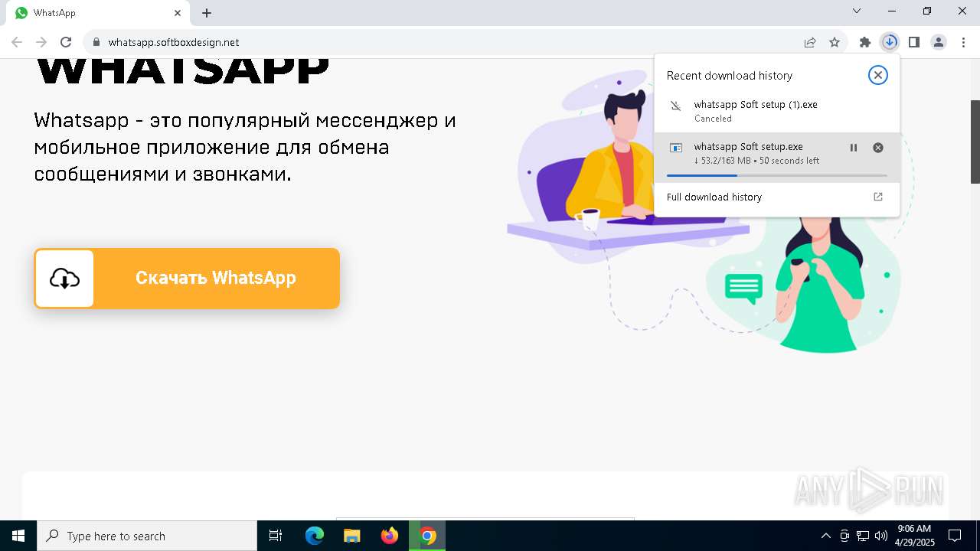The image size is (980, 551).
Task: Click the site lock icon in address bar
Action: [x=96, y=42]
